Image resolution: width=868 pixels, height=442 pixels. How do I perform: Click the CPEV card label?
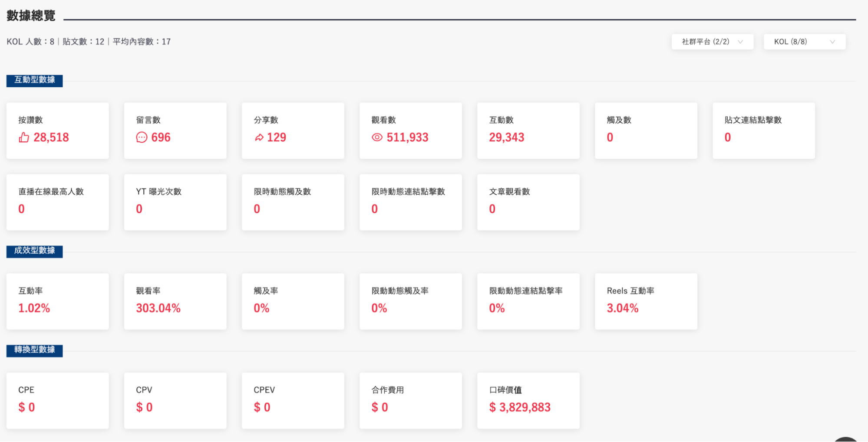[x=264, y=390]
